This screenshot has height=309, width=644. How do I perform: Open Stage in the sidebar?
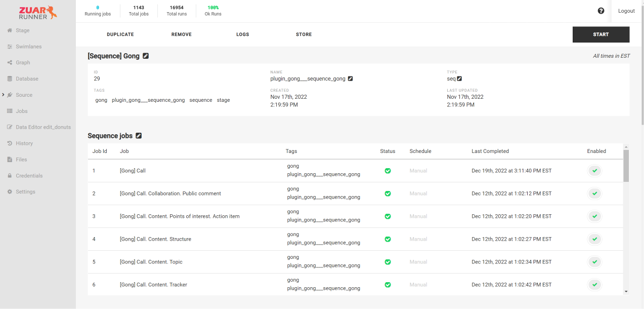[x=23, y=30]
